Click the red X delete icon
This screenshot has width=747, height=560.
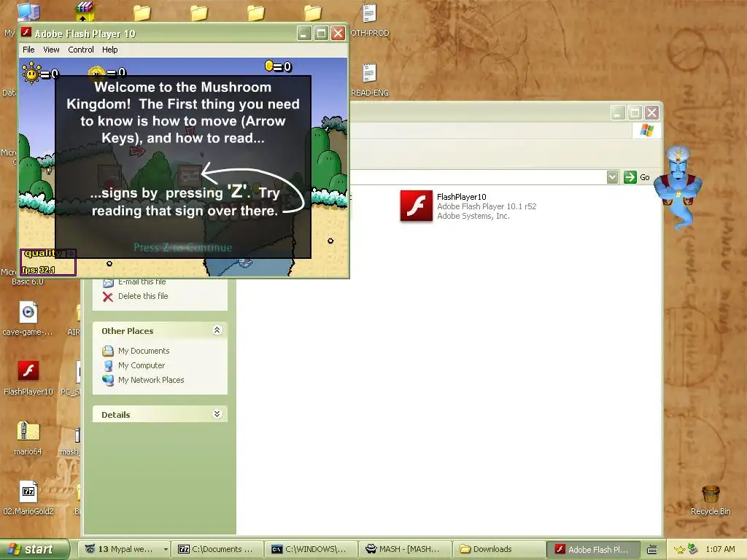coord(108,297)
